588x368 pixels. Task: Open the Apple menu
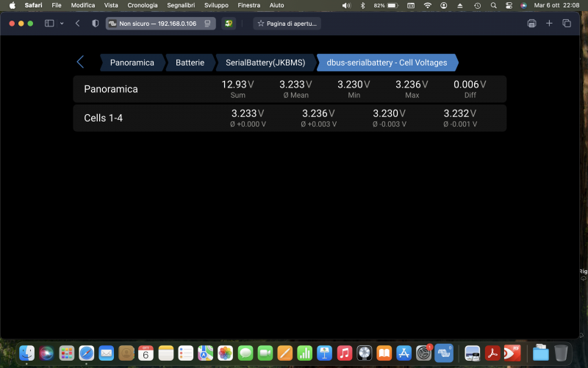[12, 5]
